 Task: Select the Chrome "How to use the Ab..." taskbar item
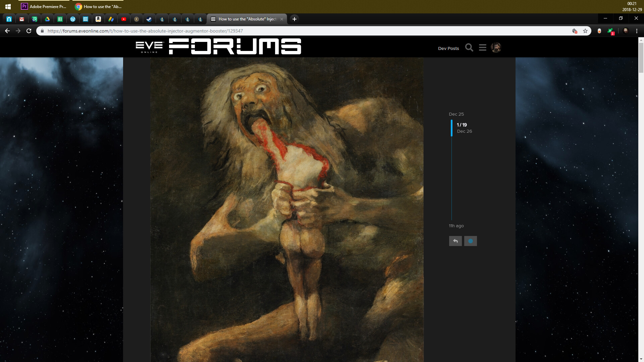coord(98,6)
